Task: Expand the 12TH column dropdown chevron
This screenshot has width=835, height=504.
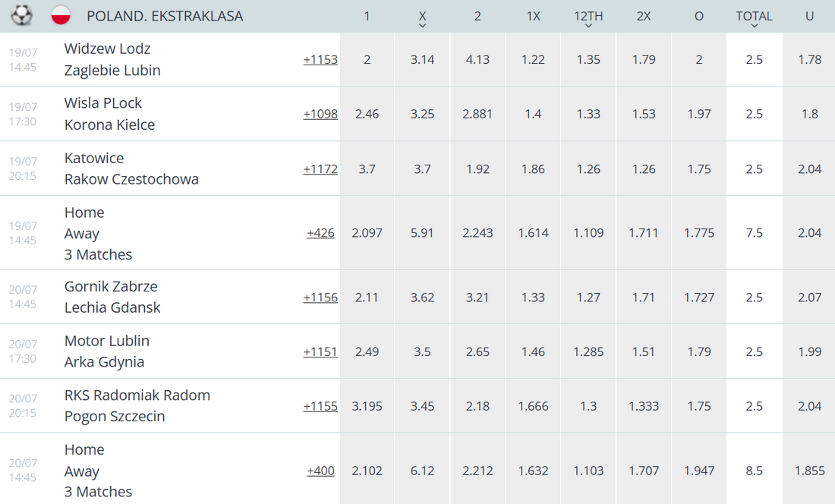Action: (x=588, y=26)
